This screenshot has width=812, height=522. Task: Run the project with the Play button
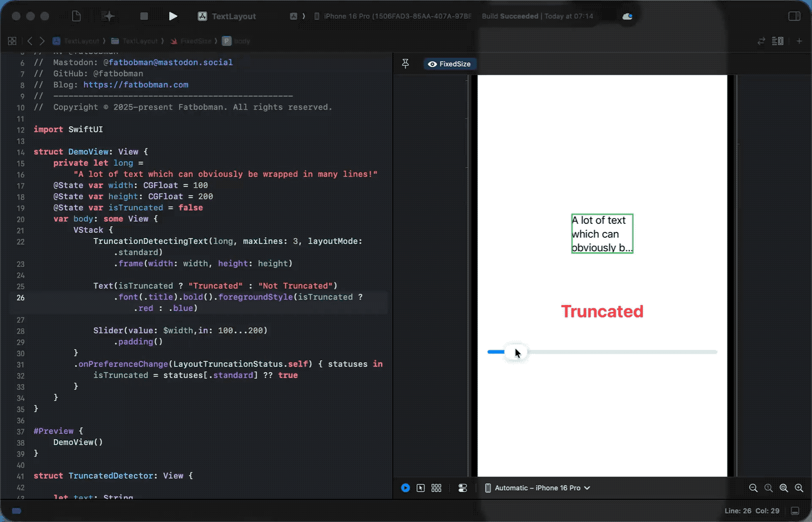pos(173,16)
